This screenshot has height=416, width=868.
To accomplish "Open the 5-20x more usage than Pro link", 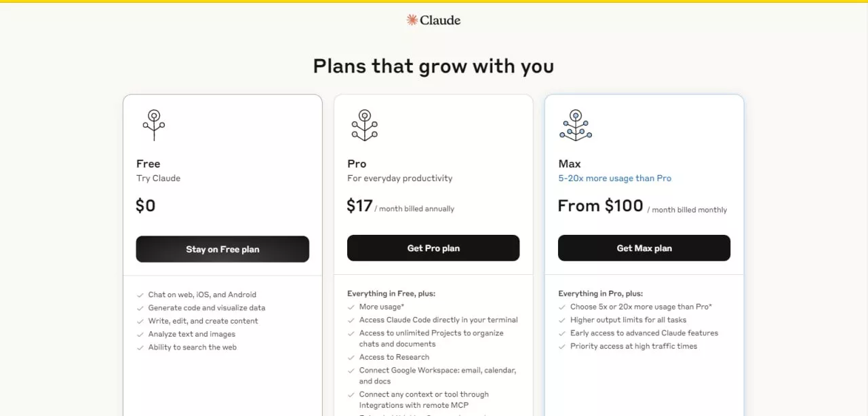I will [614, 178].
